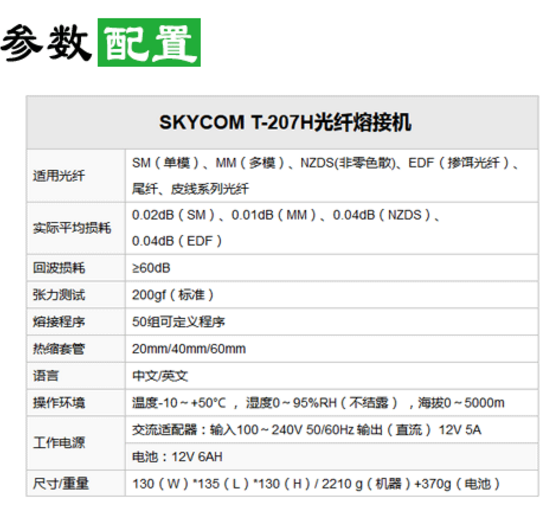The image size is (555, 505).
Task: Select the 语言 row label
Action: tap(46, 375)
